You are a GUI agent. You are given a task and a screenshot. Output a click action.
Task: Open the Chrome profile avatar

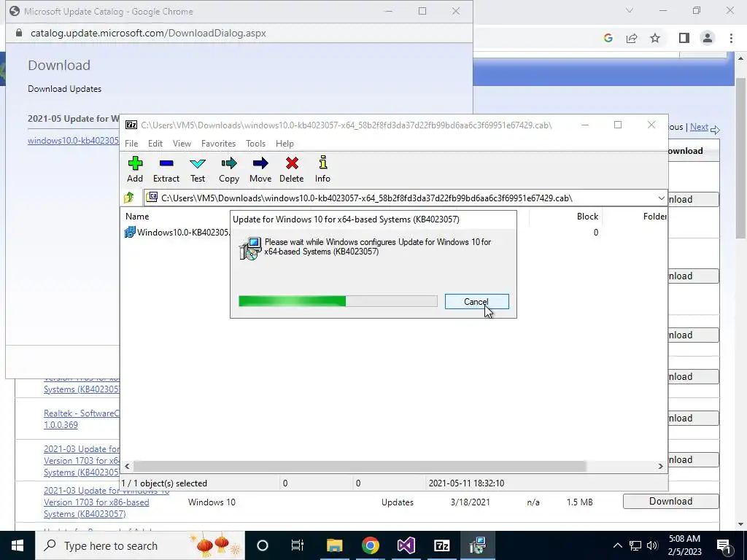pyautogui.click(x=708, y=38)
